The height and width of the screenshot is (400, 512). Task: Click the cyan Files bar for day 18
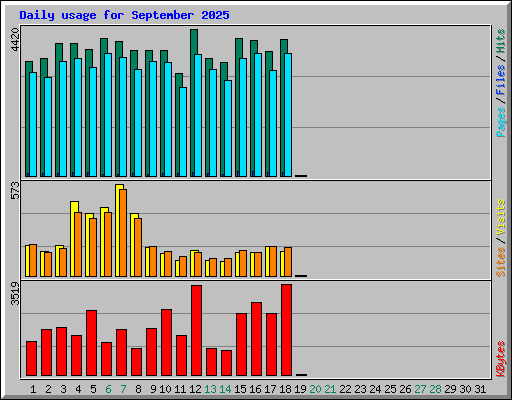point(288,115)
